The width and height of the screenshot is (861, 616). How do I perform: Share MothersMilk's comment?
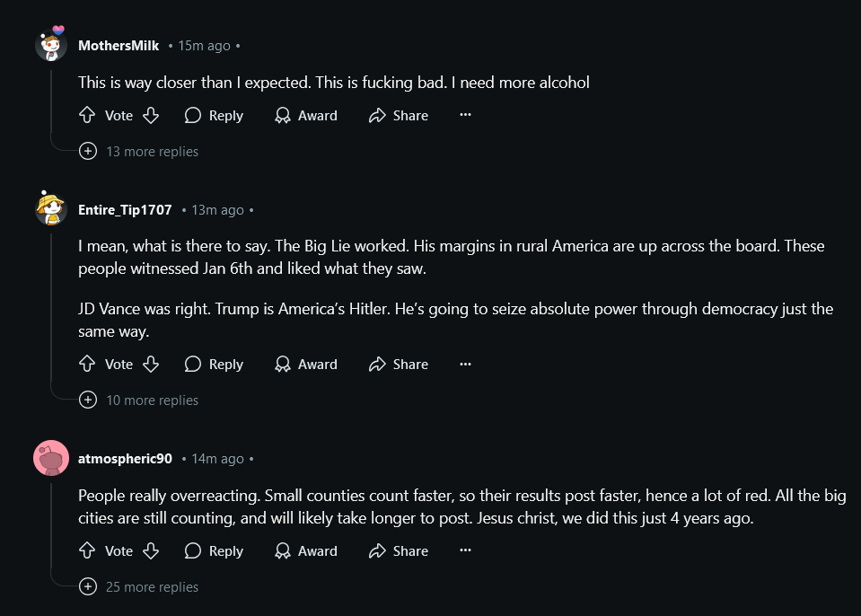click(399, 115)
